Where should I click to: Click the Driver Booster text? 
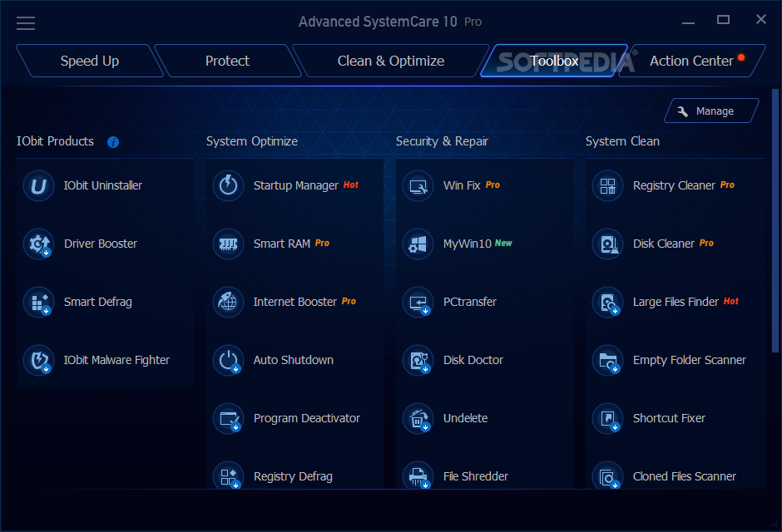[x=100, y=244]
